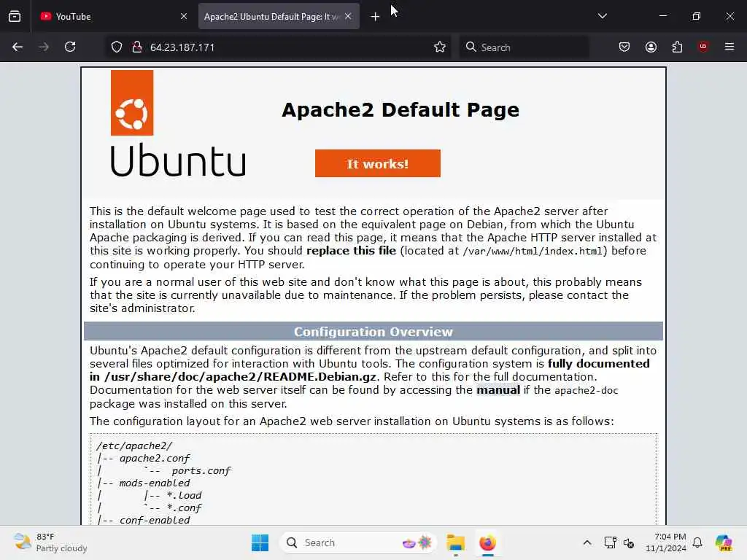The width and height of the screenshot is (747, 560).
Task: Click the ports.conf line in tree
Action: tap(201, 470)
